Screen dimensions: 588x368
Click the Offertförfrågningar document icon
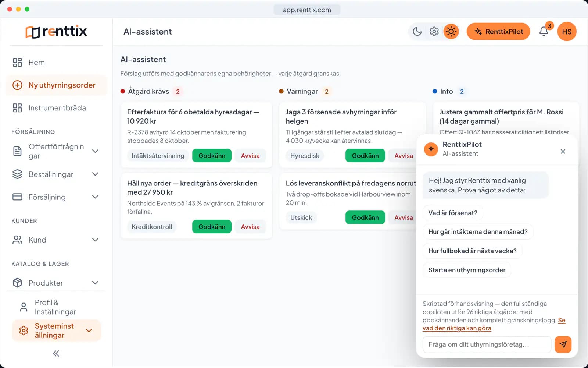click(x=17, y=151)
